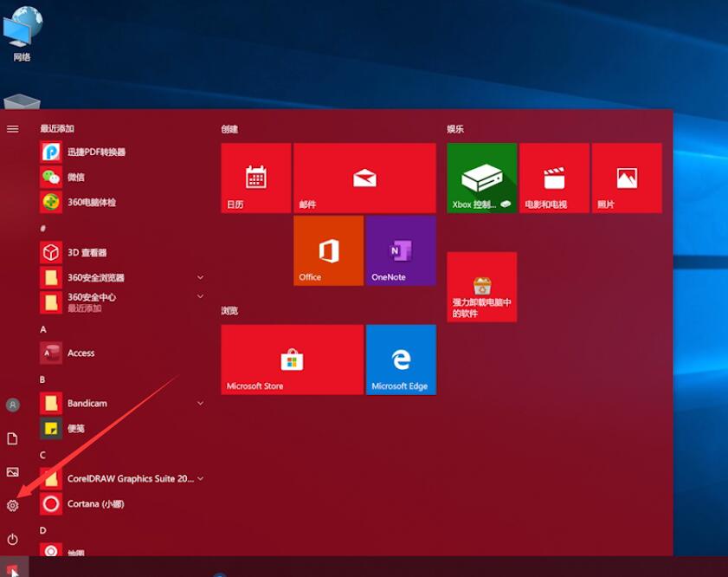Expand the 360安全中心 folder chevron
Image resolution: width=728 pixels, height=577 pixels.
(x=200, y=296)
